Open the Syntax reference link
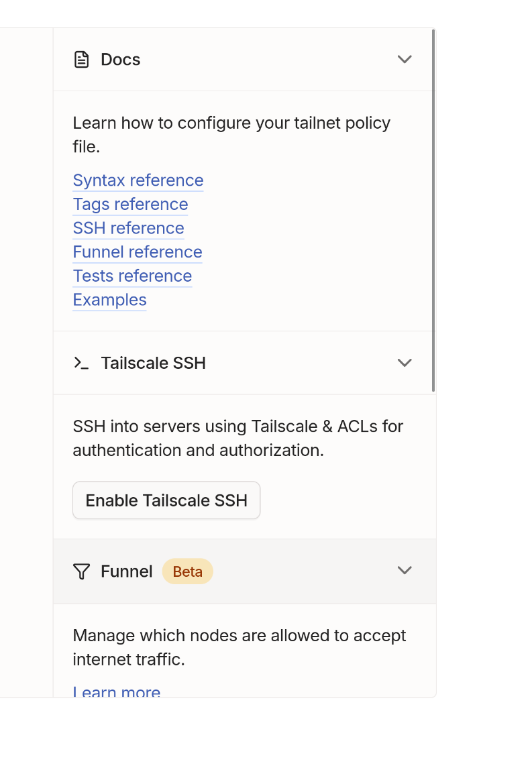Image resolution: width=532 pixels, height=772 pixels. pyautogui.click(x=138, y=180)
